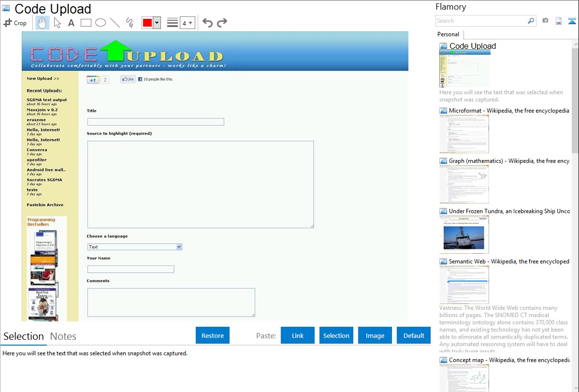Screen dimensions: 579x392
Task: Switch to the Notes tab
Action: pyautogui.click(x=63, y=336)
